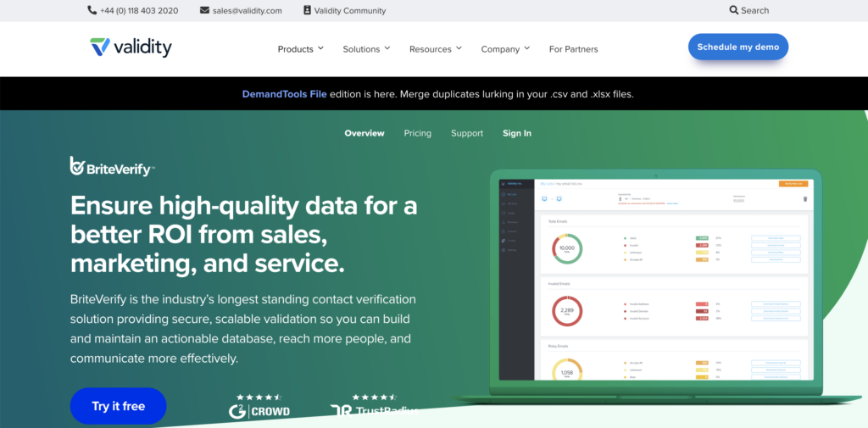This screenshot has width=868, height=428.
Task: Open the Search magnifier icon
Action: tap(734, 10)
